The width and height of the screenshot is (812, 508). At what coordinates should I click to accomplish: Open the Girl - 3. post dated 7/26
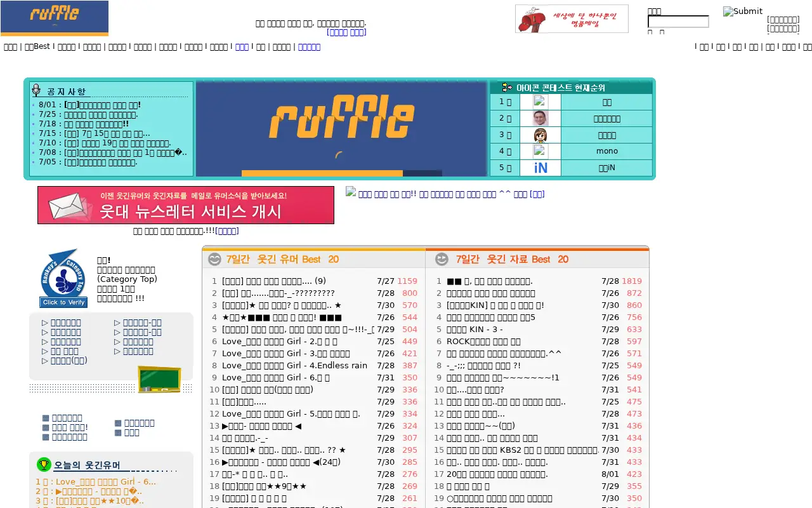pyautogui.click(x=285, y=353)
